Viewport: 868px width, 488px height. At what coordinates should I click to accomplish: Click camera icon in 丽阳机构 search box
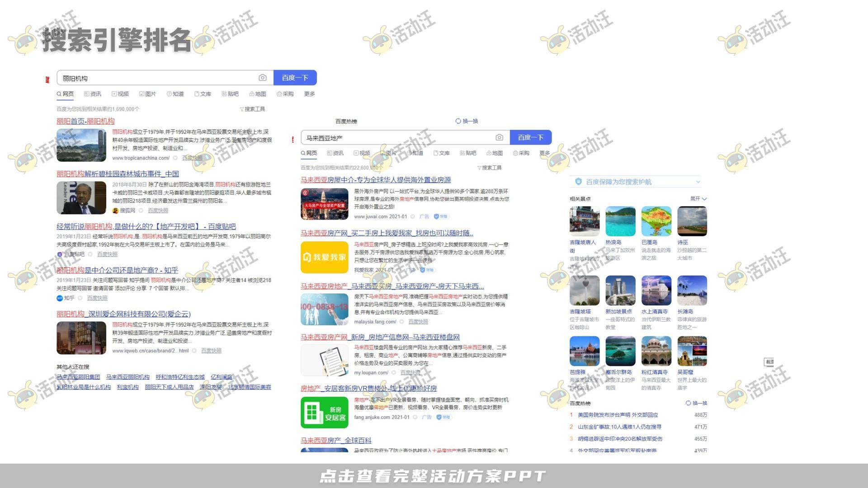(263, 78)
